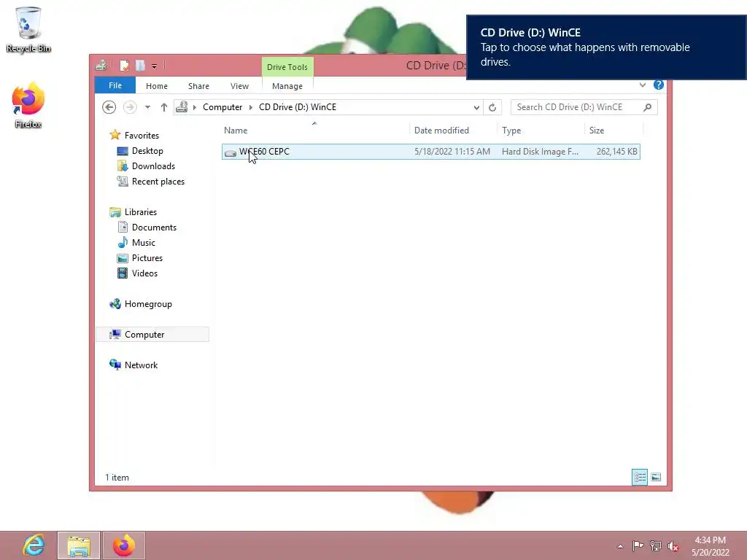The height and width of the screenshot is (560, 747).
Task: Go back with the Back arrow
Action: (x=109, y=107)
